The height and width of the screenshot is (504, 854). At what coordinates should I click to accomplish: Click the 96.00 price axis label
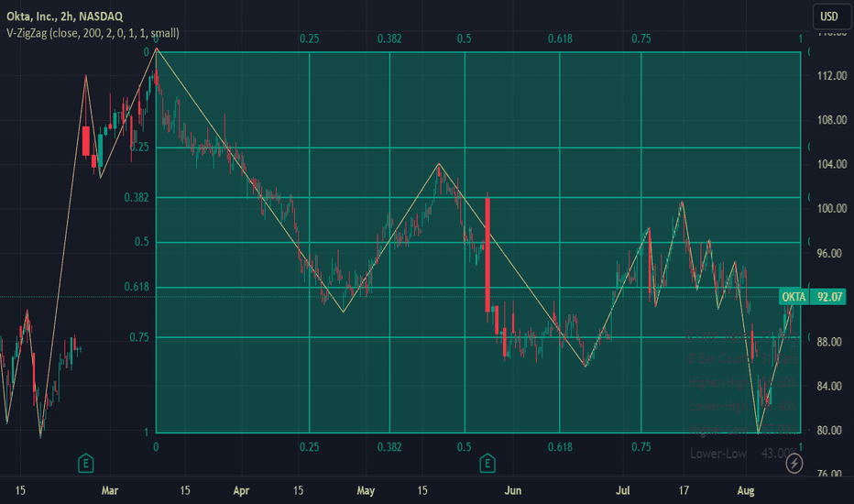(832, 253)
